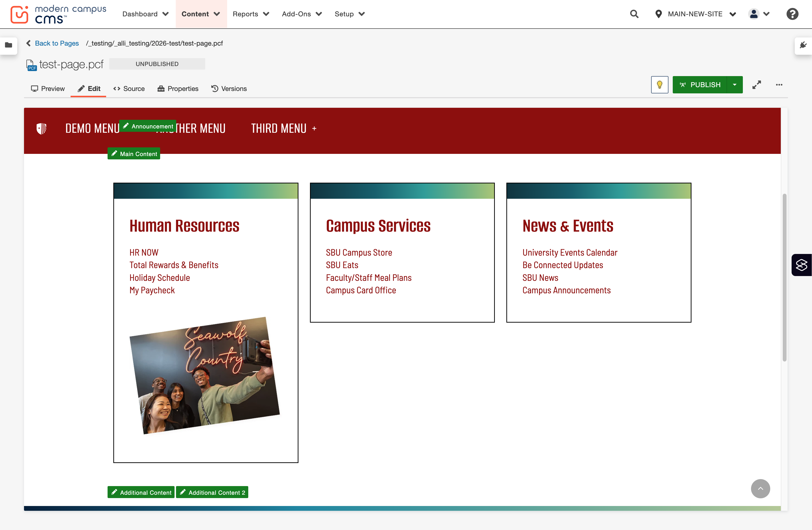Toggle fullscreen with the expand arrows icon
Viewport: 812px width, 530px height.
click(757, 84)
